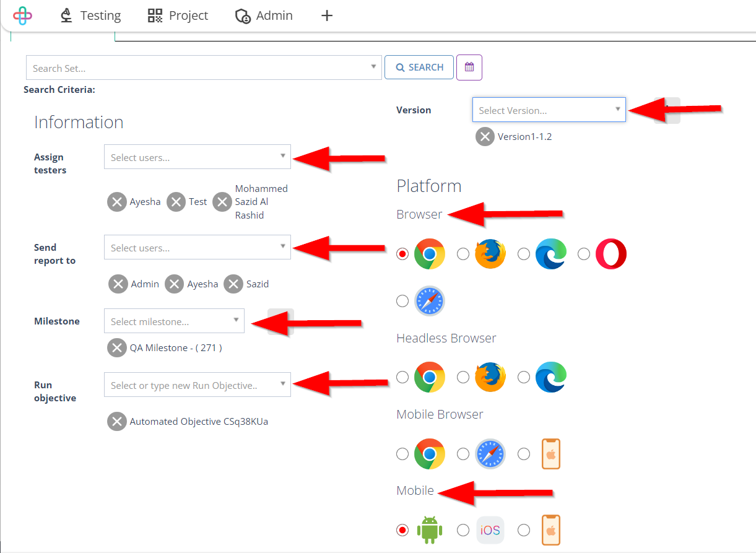Click the app logo icon
This screenshot has height=553, width=756.
[22, 15]
